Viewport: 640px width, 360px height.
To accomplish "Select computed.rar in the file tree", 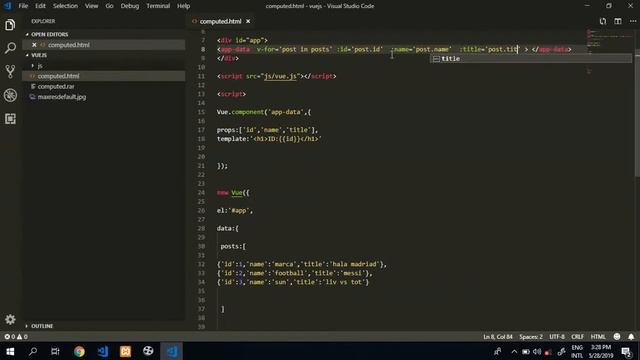I will tap(56, 87).
